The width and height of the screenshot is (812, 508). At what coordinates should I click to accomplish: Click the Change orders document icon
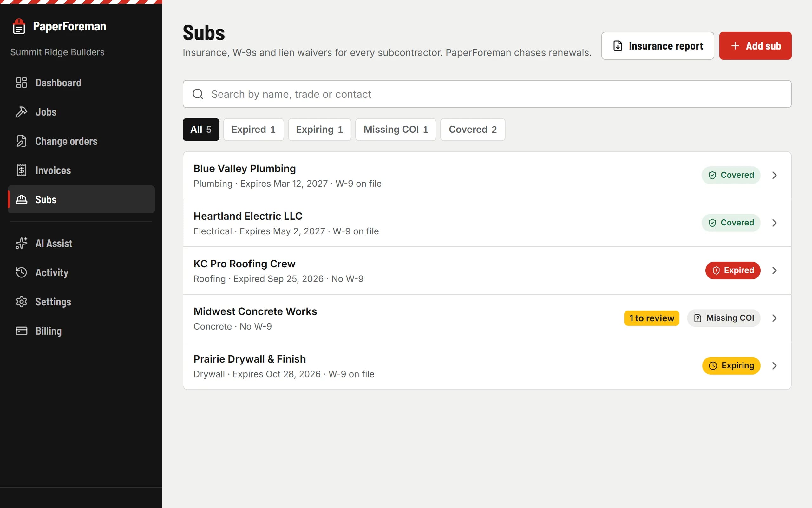click(22, 141)
